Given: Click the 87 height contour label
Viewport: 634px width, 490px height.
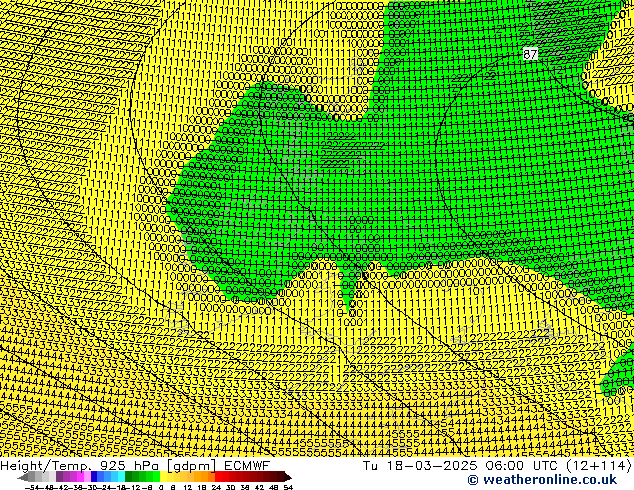Looking at the screenshot, I should pyautogui.click(x=530, y=54).
